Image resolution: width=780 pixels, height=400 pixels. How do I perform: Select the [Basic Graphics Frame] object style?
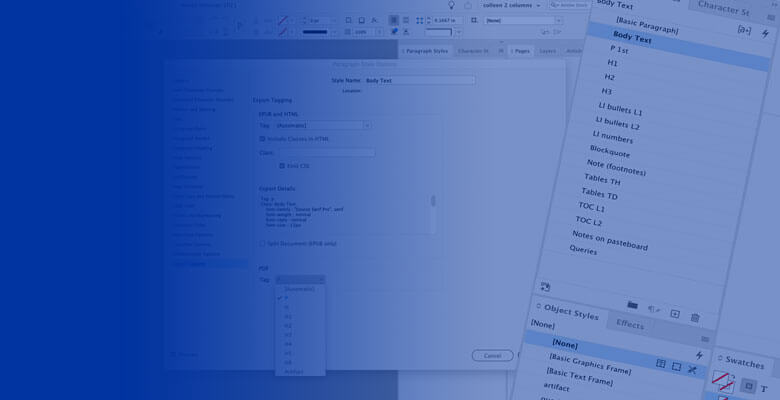tap(590, 364)
